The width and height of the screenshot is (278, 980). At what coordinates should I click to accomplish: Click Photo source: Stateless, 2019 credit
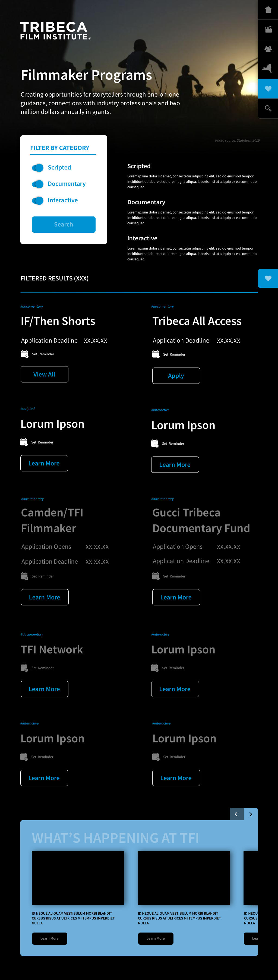[237, 141]
